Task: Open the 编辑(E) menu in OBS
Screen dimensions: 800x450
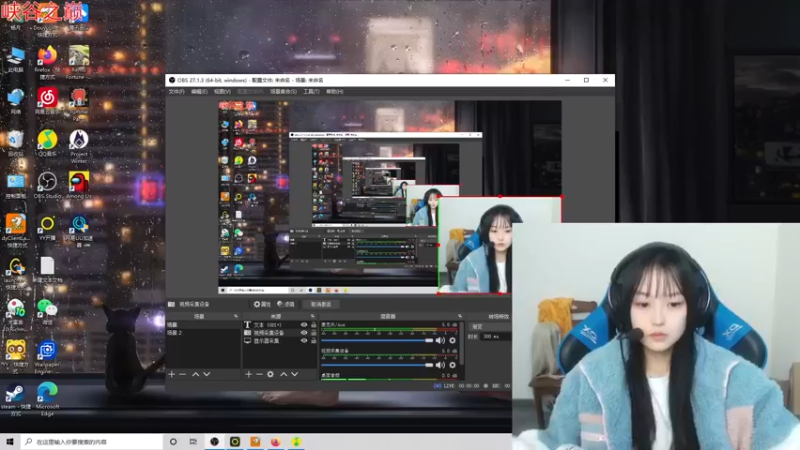Action: [199, 91]
